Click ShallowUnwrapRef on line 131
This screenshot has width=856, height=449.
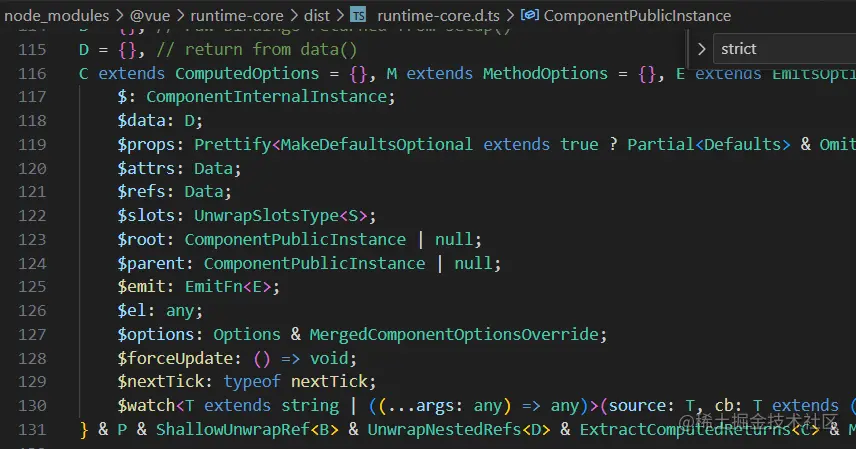233,429
